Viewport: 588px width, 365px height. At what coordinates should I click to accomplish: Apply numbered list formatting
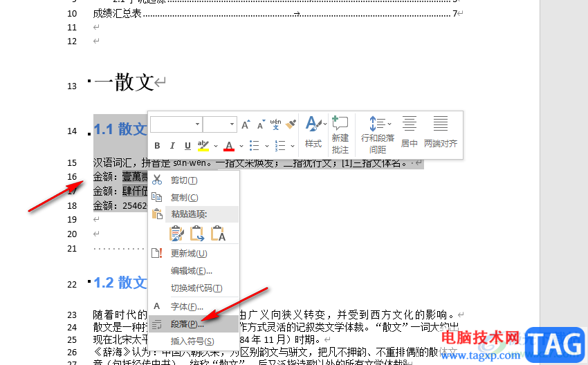(x=280, y=145)
